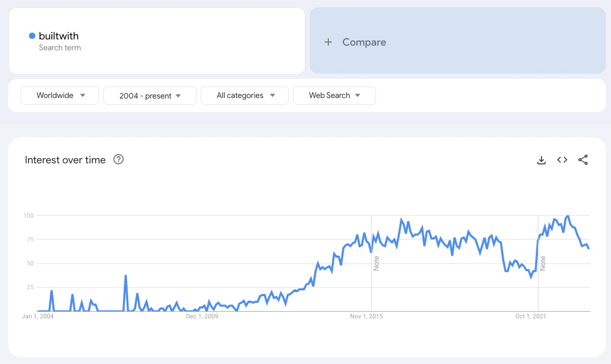Viewport: 611px width, 364px height.
Task: Open the Web Search type dropdown
Action: tap(334, 95)
